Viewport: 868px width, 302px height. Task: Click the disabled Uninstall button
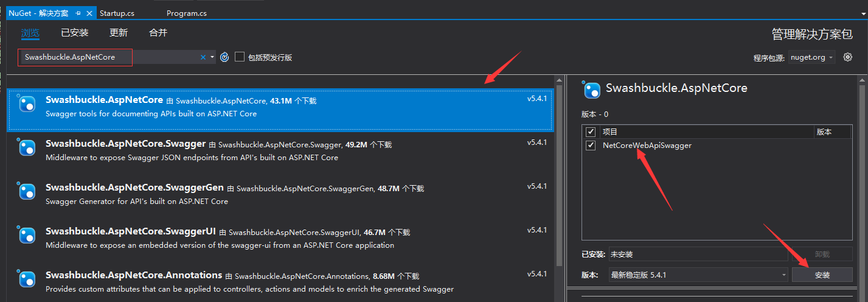coord(822,254)
